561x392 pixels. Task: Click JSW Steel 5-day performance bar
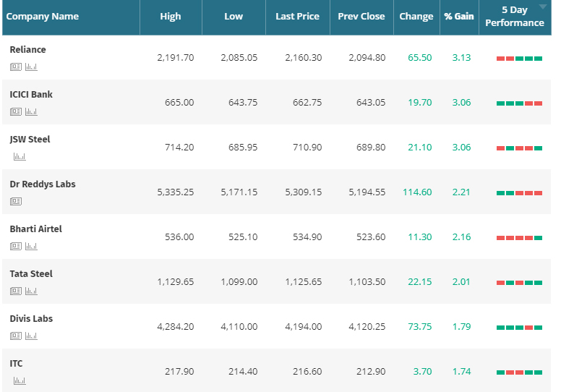point(519,148)
